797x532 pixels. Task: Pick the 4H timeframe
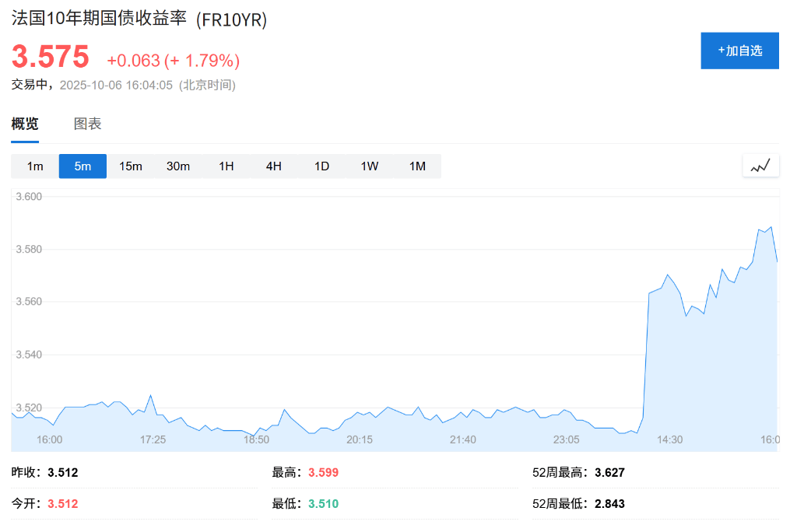[274, 166]
